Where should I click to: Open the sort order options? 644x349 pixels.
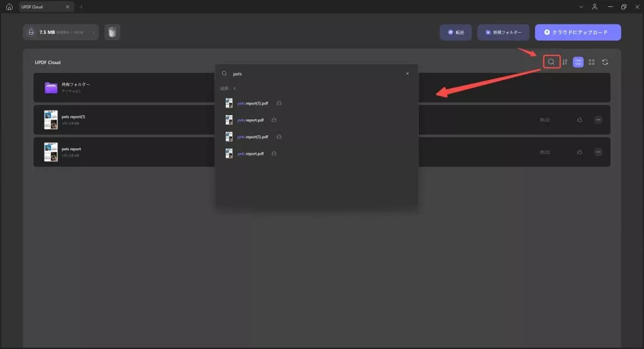click(x=565, y=62)
